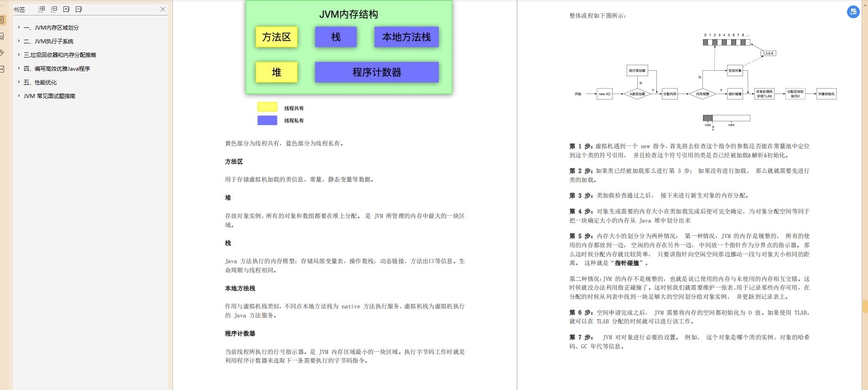Jump to bookmark 五、性能优化
Viewport: 868px width, 390px height.
[40, 83]
